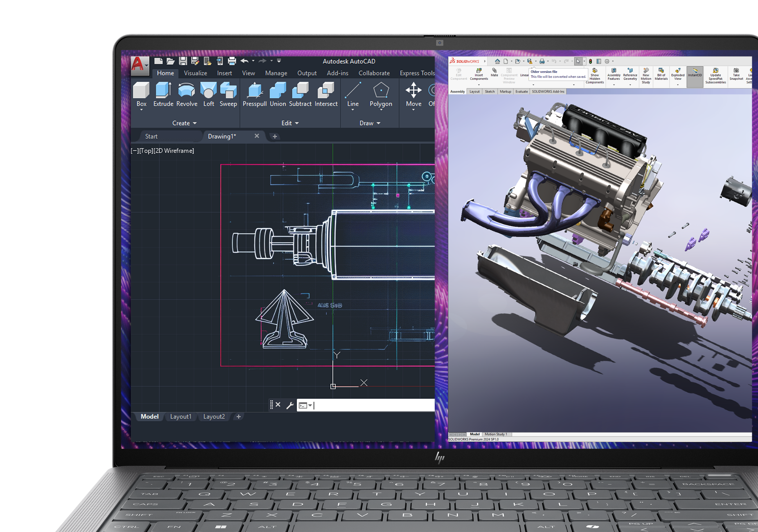Toggle Show Hidden Components

click(x=595, y=75)
